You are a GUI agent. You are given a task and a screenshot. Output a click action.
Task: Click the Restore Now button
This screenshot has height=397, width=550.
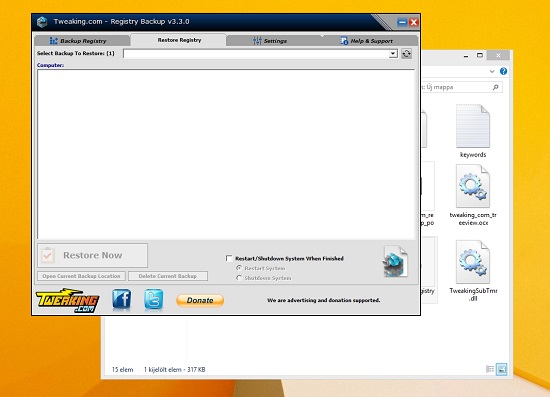point(93,255)
